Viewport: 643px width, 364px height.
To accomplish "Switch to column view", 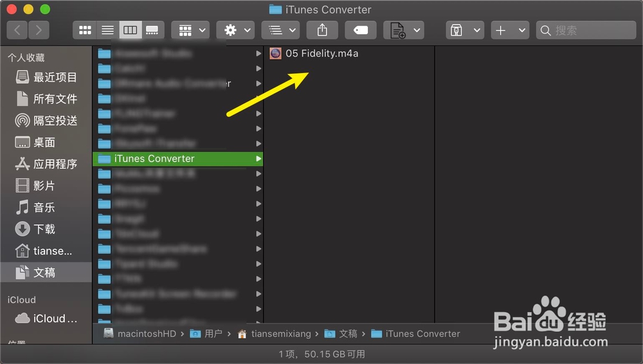I will (131, 30).
